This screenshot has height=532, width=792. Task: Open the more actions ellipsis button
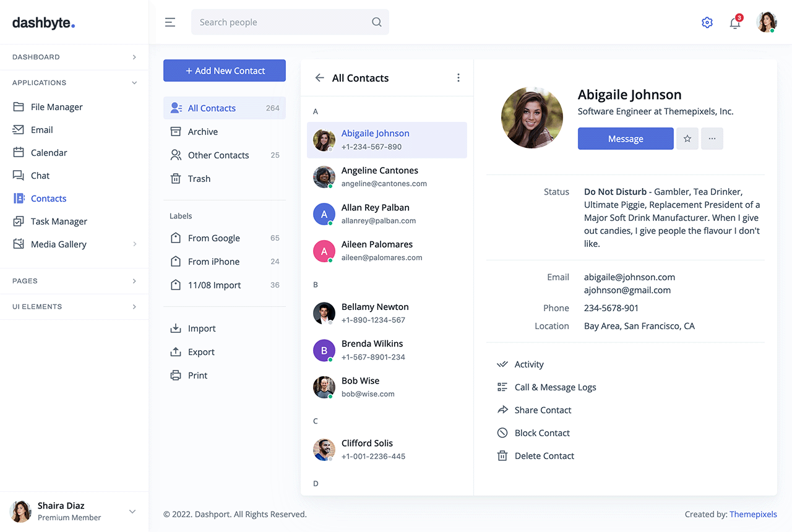tap(712, 139)
